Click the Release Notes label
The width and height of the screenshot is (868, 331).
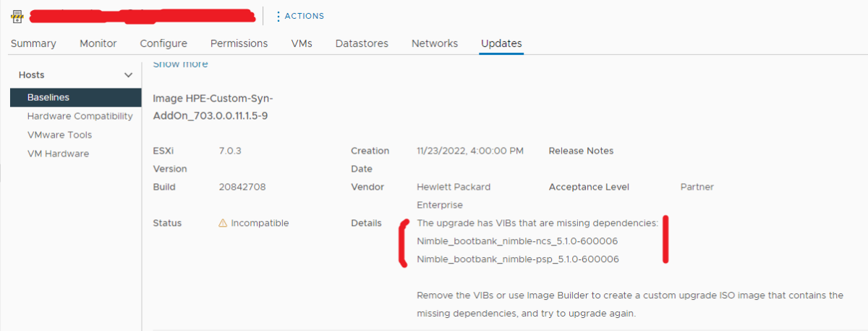581,151
